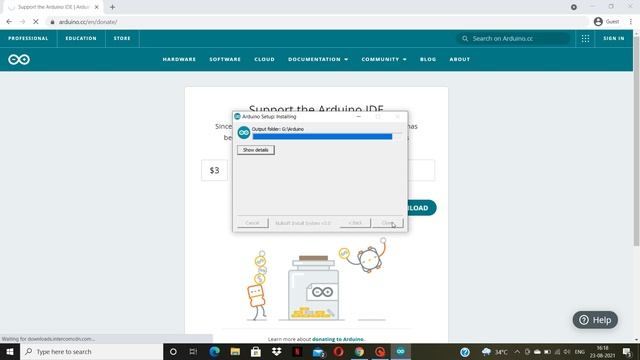
Task: Open Opera browser from taskbar
Action: tap(338, 351)
